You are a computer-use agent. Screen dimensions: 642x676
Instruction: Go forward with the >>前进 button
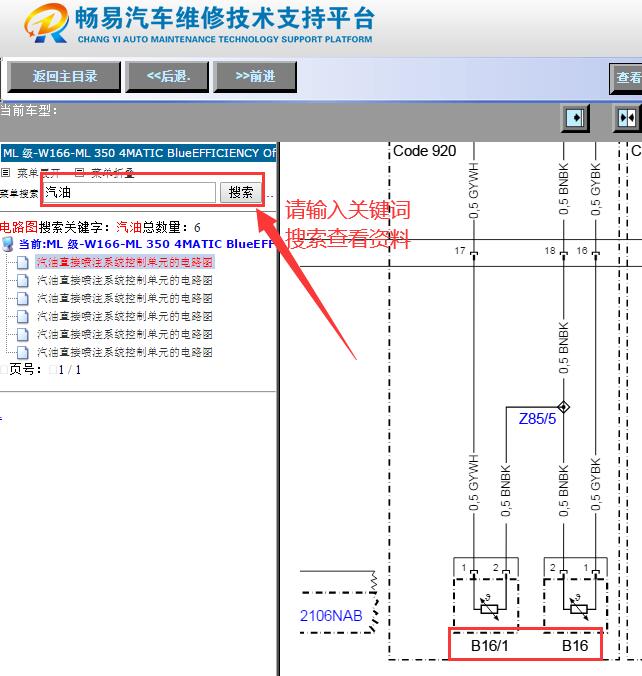255,77
